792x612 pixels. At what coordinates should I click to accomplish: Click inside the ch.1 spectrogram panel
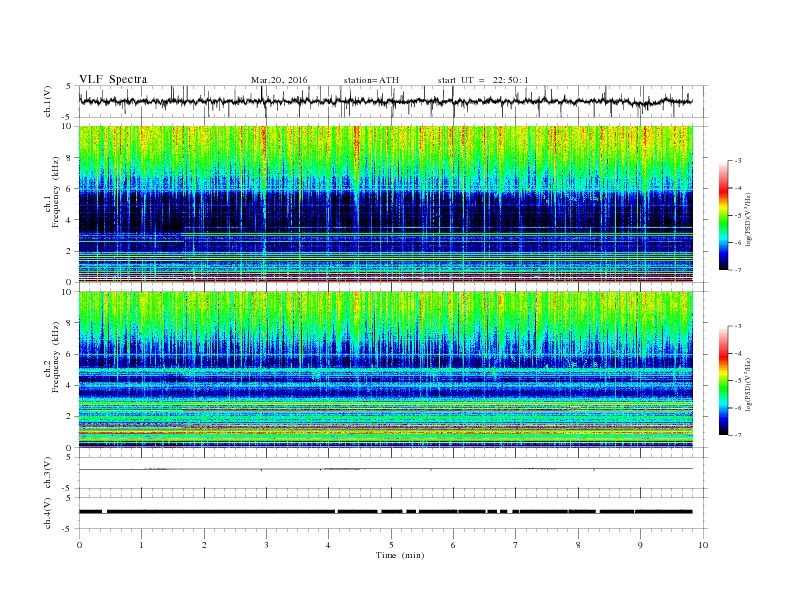(385, 204)
